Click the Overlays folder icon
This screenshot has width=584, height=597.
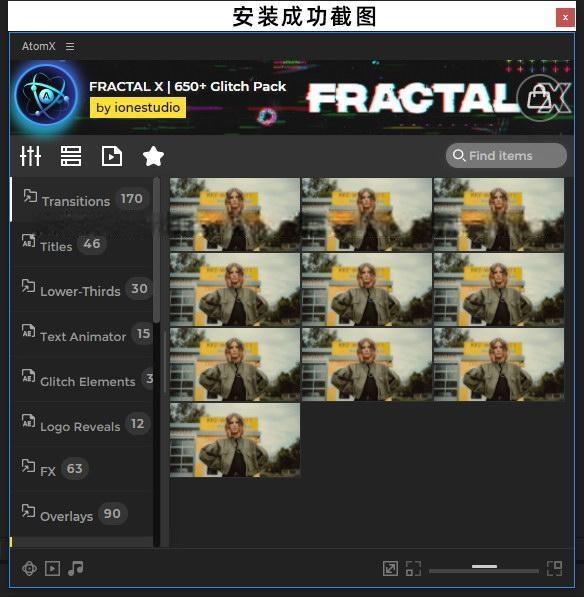(x=29, y=510)
